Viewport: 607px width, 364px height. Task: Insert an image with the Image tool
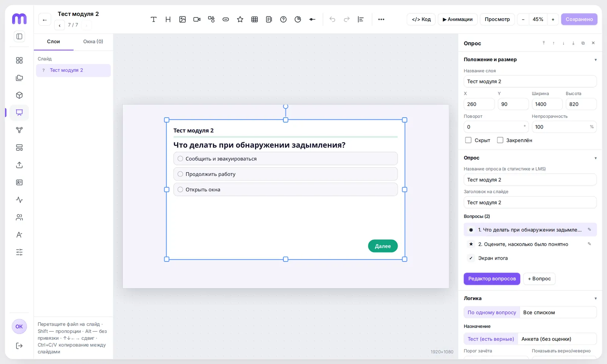pos(182,19)
